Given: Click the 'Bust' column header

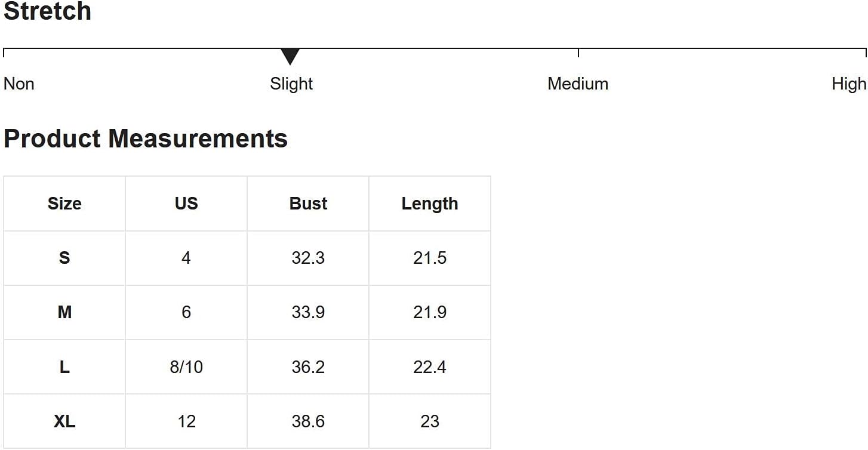Looking at the screenshot, I should click(x=308, y=204).
